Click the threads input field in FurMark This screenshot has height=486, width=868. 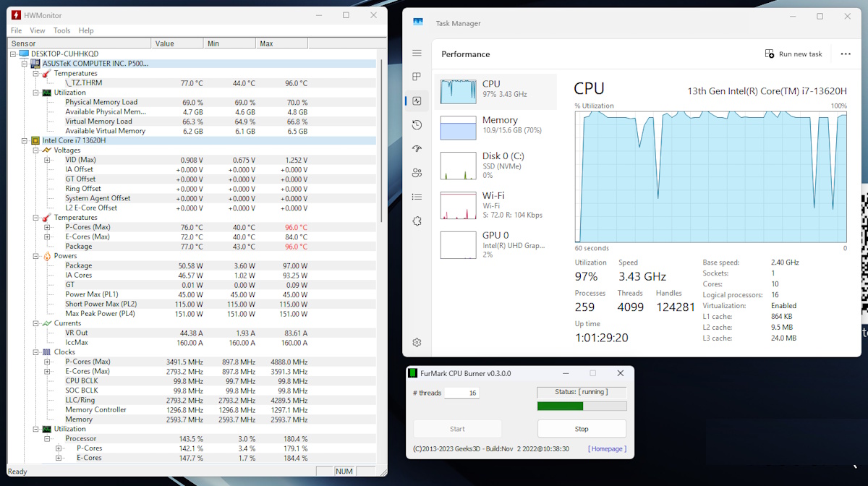click(461, 393)
